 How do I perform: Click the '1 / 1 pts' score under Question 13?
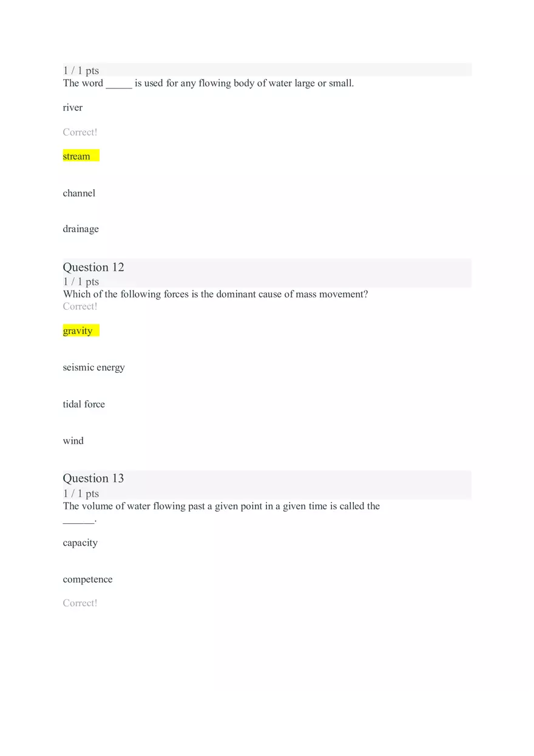click(81, 493)
